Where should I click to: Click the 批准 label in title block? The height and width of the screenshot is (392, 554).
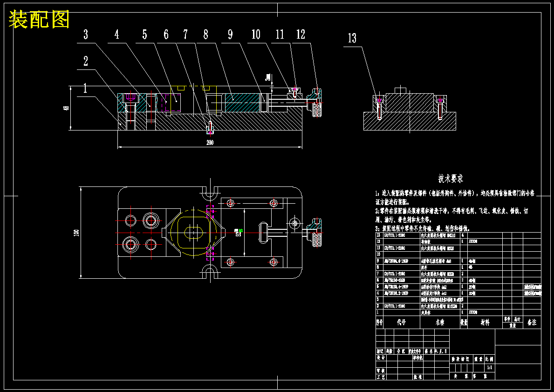pyautogui.click(x=418, y=377)
